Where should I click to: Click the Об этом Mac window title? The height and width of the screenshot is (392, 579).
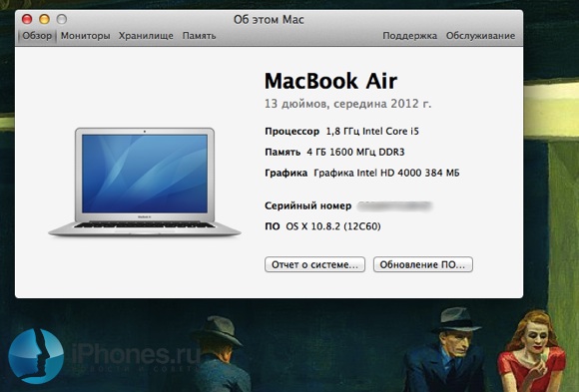point(269,20)
